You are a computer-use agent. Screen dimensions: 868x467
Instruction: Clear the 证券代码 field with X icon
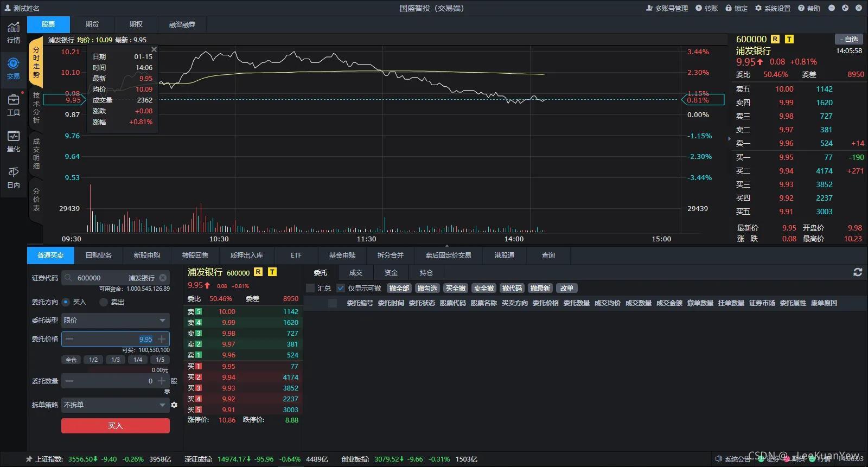click(x=163, y=278)
